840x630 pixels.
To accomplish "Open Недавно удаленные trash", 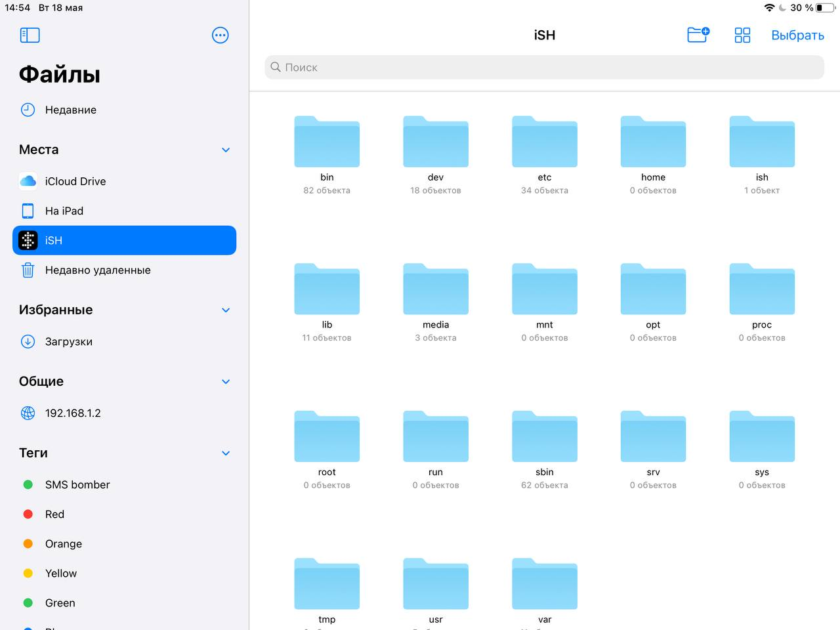I will click(x=97, y=270).
